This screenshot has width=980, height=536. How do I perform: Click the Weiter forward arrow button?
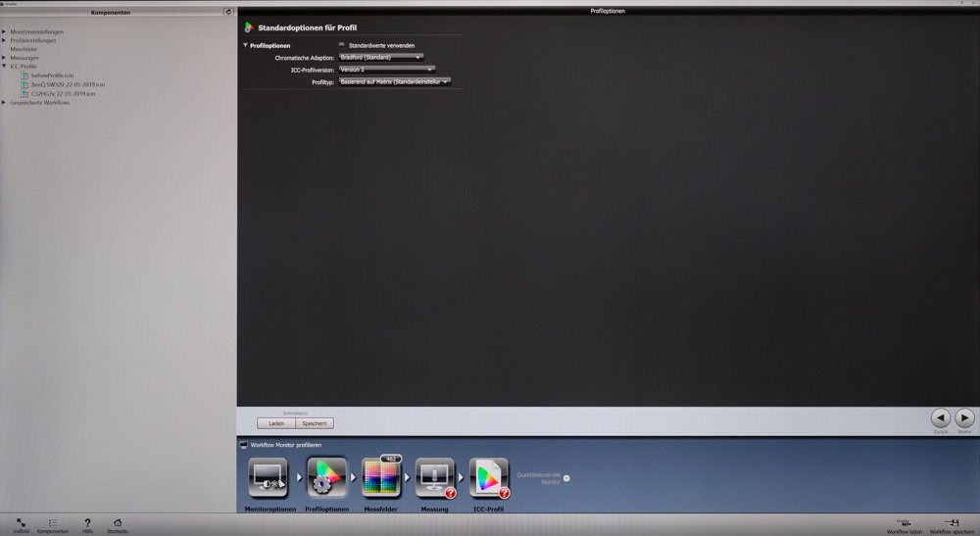pyautogui.click(x=964, y=418)
